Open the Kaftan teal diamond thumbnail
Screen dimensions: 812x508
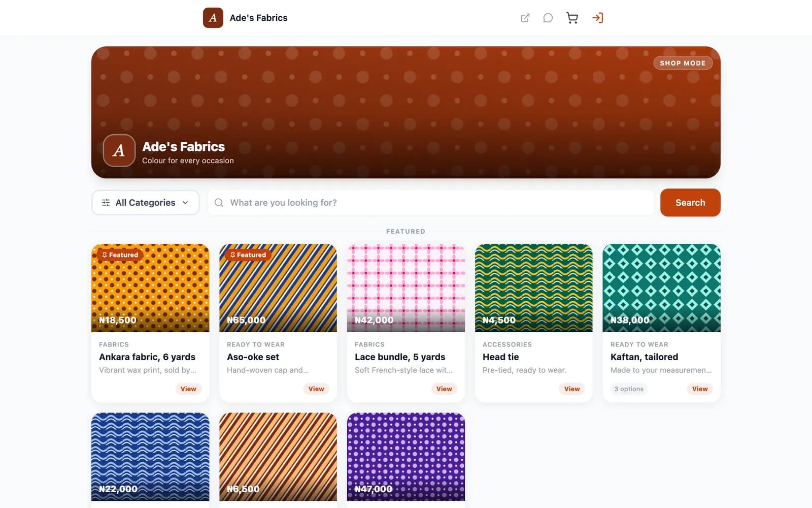(x=662, y=288)
